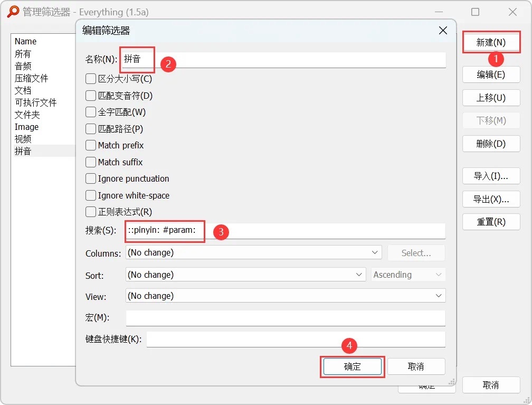Click the 新建(N) button
This screenshot has height=405, width=532.
point(491,42)
